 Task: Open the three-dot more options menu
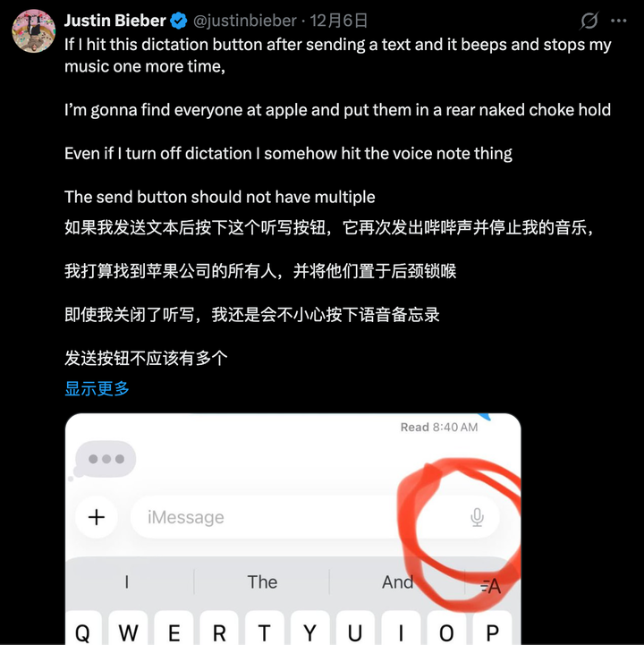click(618, 21)
